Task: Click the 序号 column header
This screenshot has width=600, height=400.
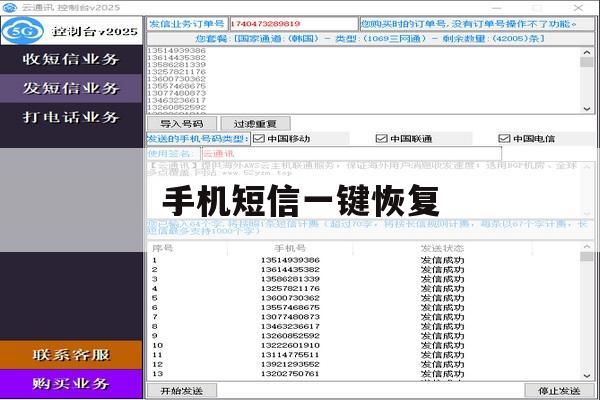Action: pos(187,248)
